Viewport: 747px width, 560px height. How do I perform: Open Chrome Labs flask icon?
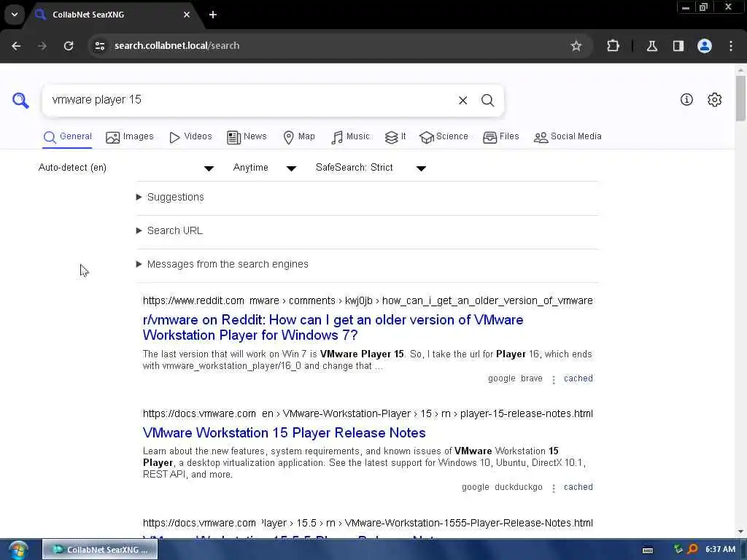[x=652, y=46]
